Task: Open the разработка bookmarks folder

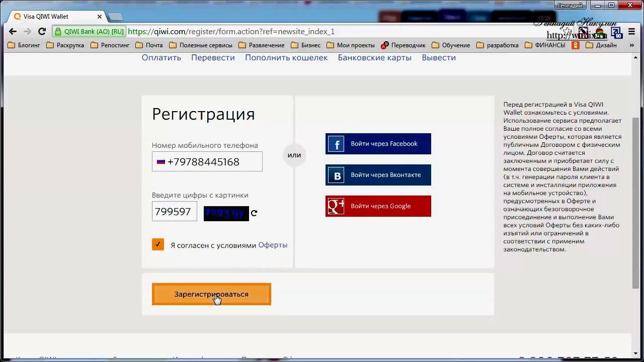Action: 498,45
